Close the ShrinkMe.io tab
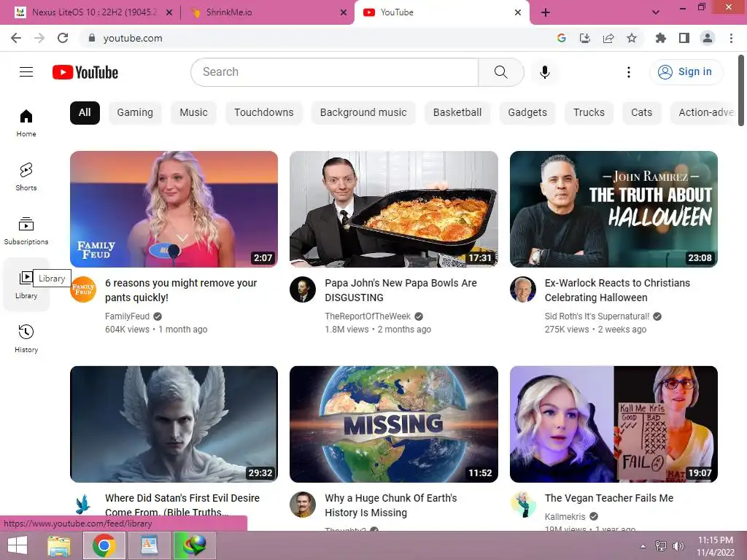The image size is (747, 560). coord(344,12)
